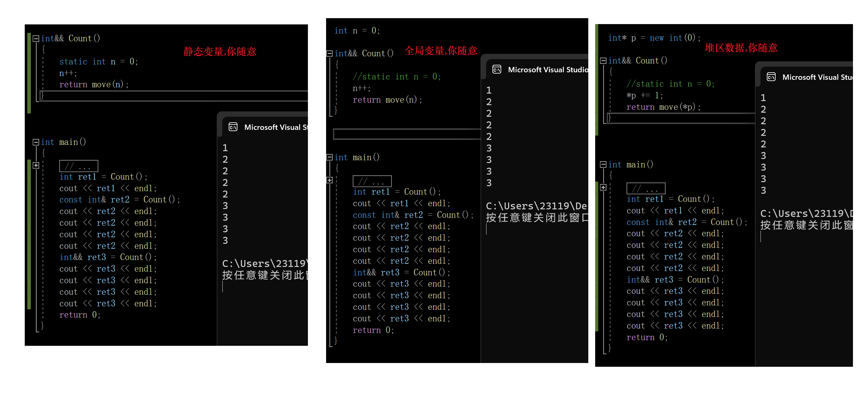
Task: Collapse main() in the heap-data code panel
Action: click(603, 165)
